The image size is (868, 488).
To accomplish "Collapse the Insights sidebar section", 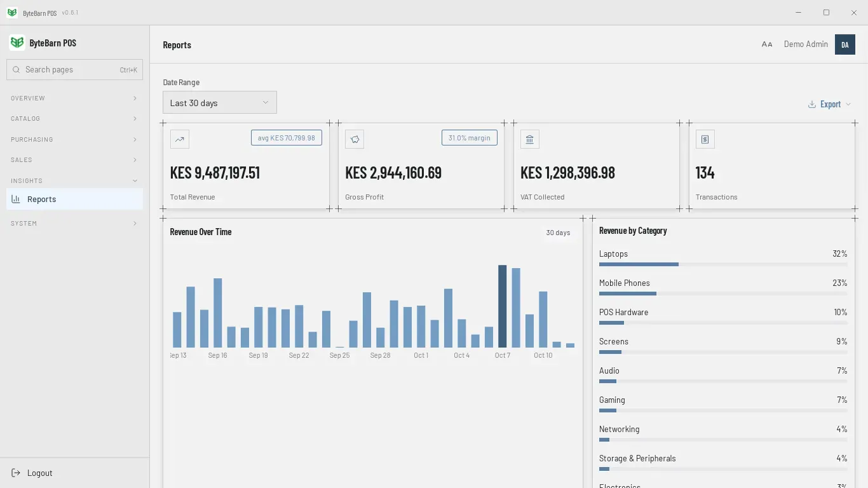I will tap(74, 180).
